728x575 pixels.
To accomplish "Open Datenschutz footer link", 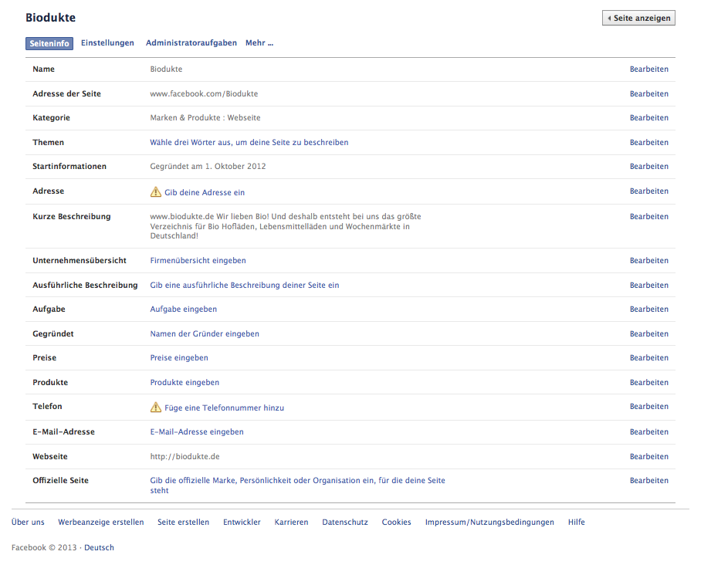I will click(x=345, y=522).
